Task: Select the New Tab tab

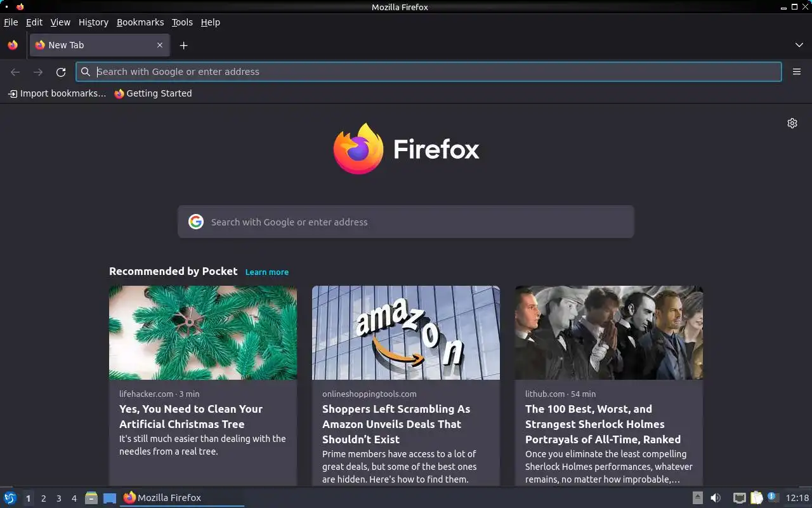Action: 100,45
